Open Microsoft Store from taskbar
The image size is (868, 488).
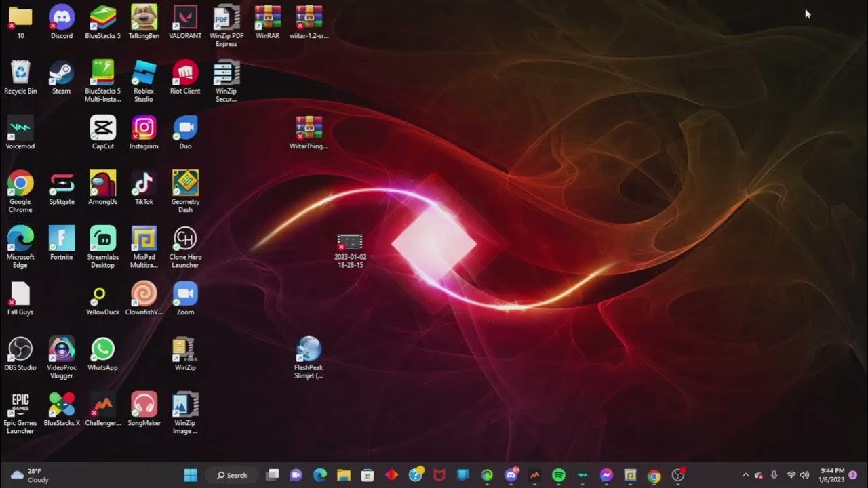368,475
